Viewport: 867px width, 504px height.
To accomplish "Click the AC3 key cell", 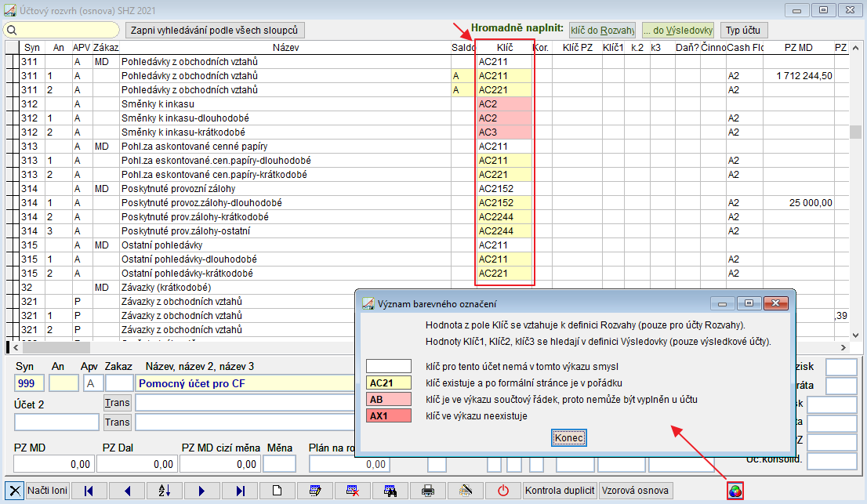I will pos(504,132).
